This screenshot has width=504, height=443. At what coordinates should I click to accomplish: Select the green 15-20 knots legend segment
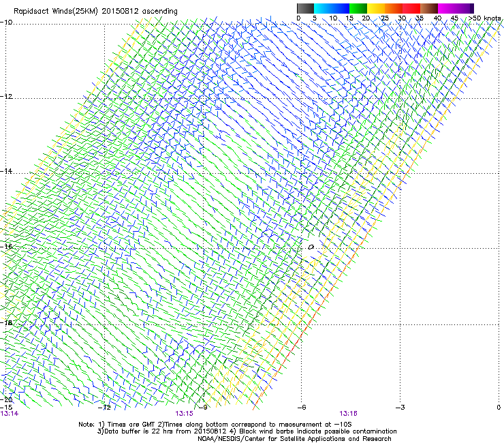358,8
